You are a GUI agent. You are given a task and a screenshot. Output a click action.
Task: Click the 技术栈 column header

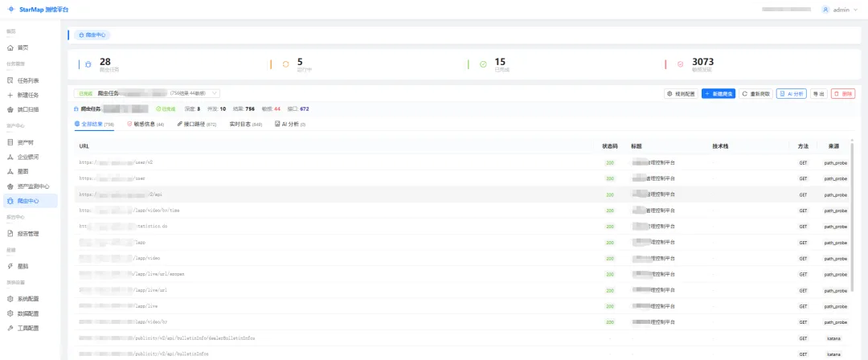point(720,146)
